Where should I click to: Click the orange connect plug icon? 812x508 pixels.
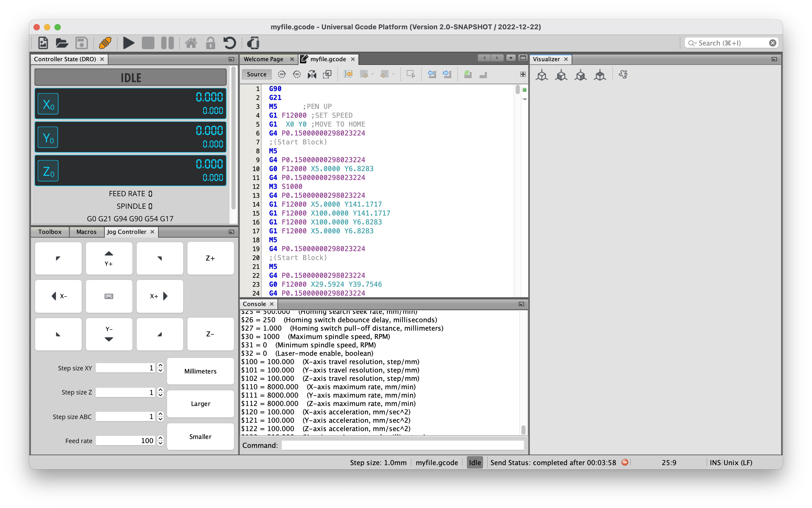click(105, 43)
